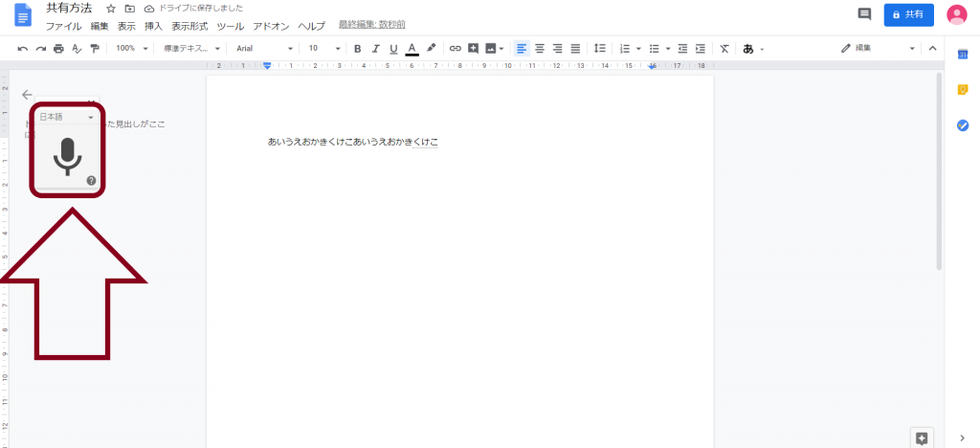Increase the paragraph indent
The width and height of the screenshot is (980, 448).
pos(701,48)
